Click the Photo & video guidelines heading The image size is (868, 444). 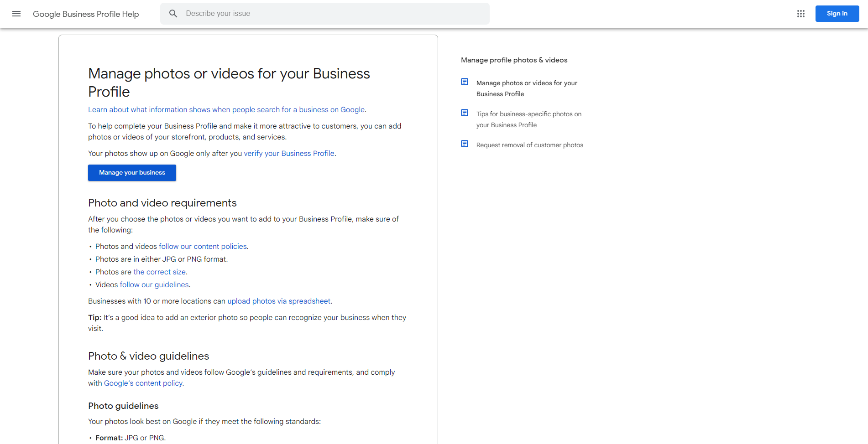(148, 356)
